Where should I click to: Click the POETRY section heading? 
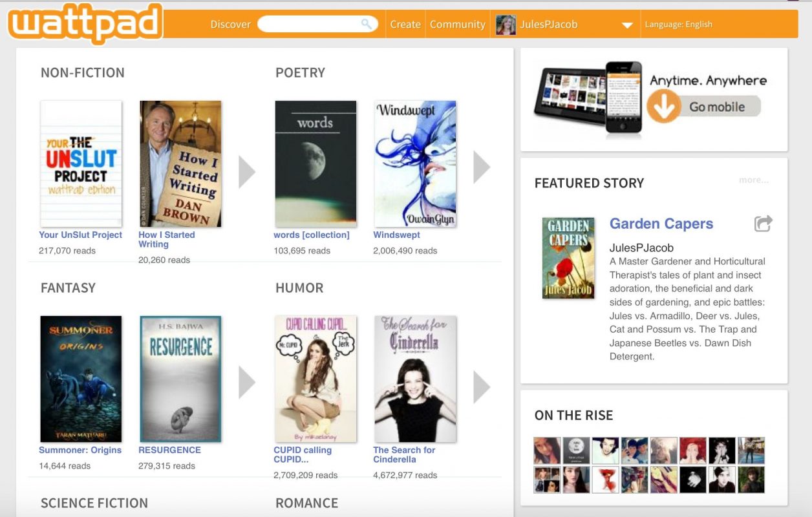300,73
